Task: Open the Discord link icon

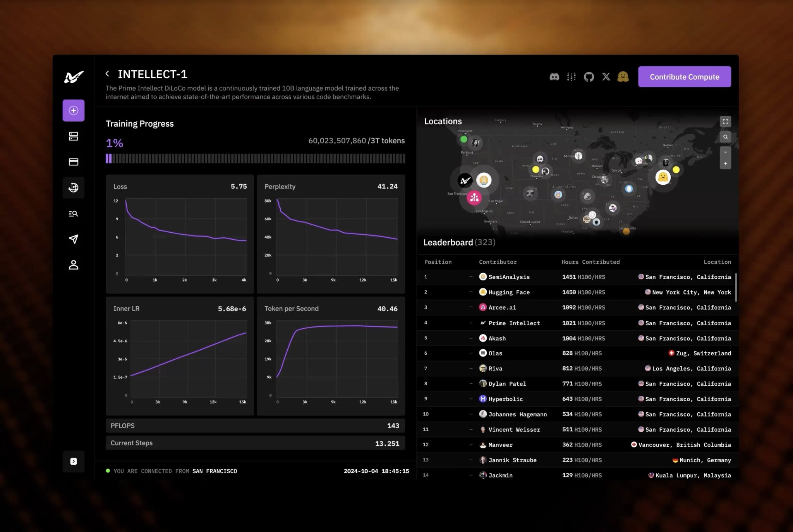Action: tap(554, 77)
